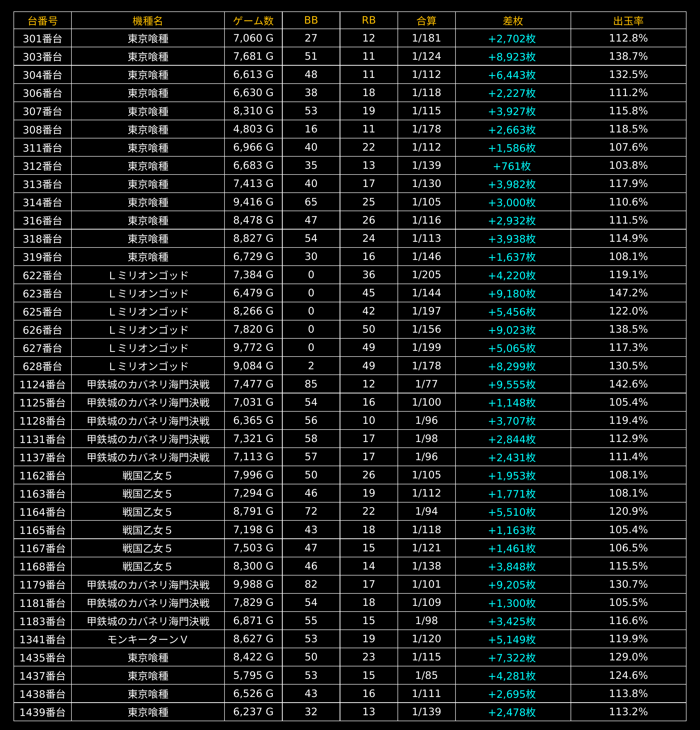Select machine number 303番台
Screen dimensions: 700x730
pos(43,57)
